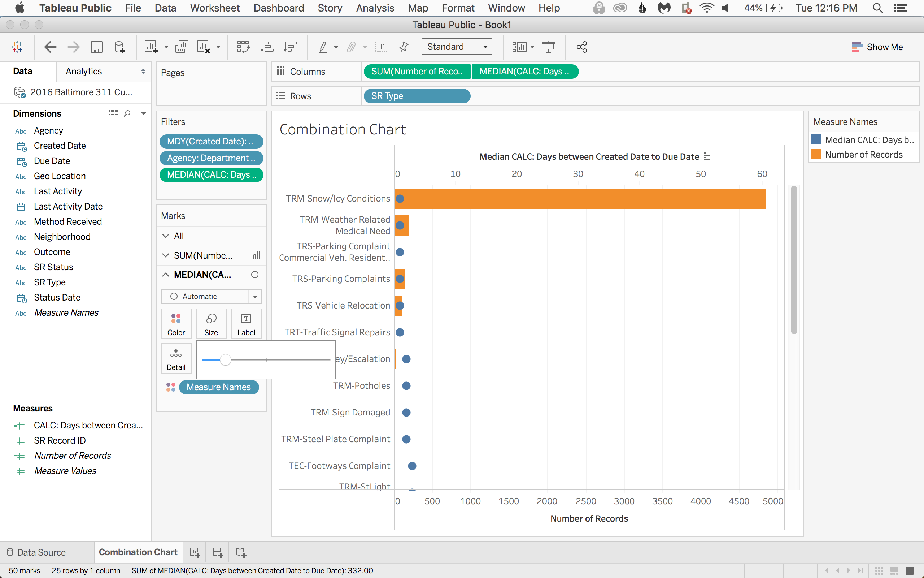Add a new dashboard tab at bottom
This screenshot has width=924, height=578.
tap(218, 552)
